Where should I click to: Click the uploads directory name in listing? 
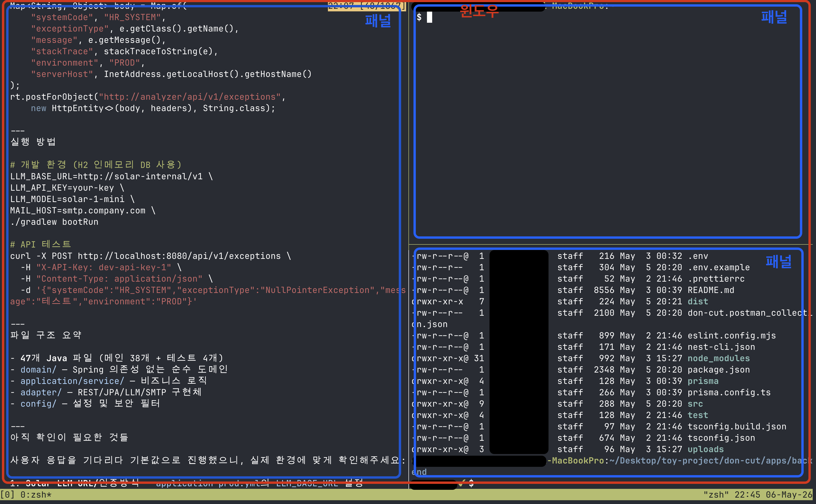[x=706, y=449]
